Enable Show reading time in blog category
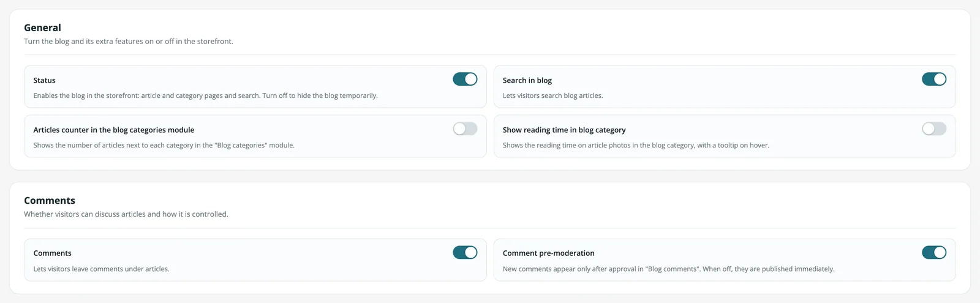This screenshot has height=303, width=980. point(934,129)
